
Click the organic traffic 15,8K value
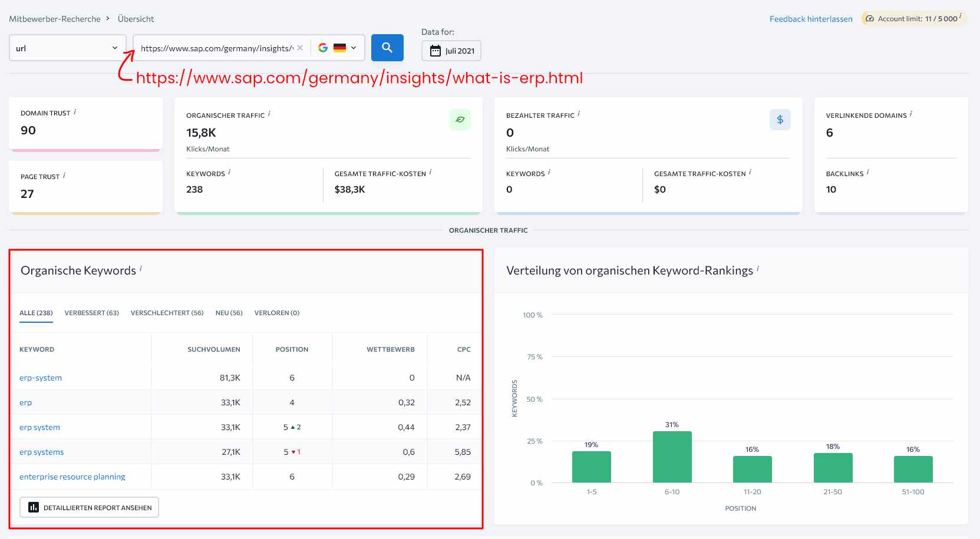pos(201,133)
